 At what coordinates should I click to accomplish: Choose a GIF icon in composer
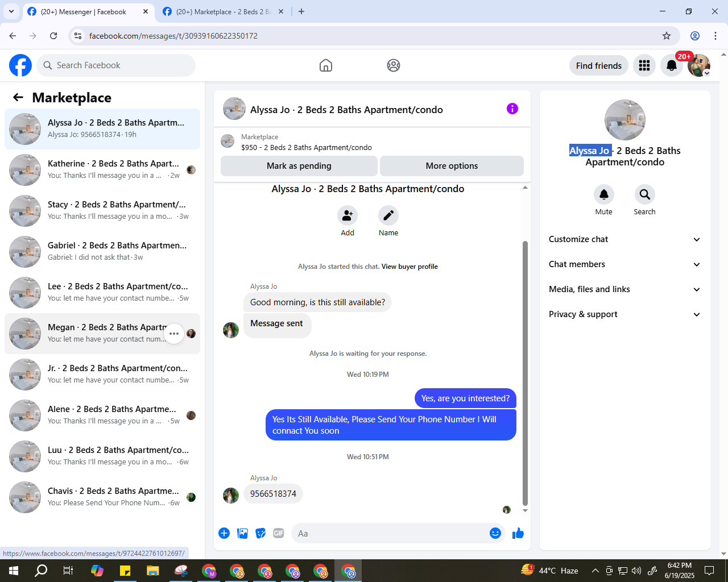click(x=279, y=533)
